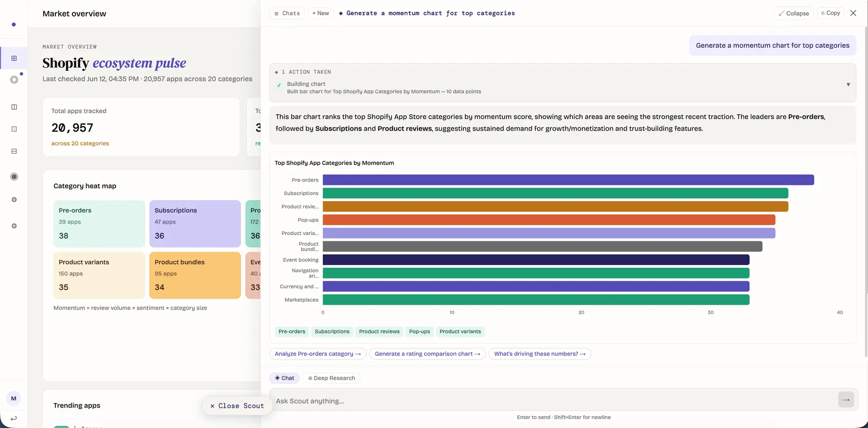Open the grid dashboard icon in the sidebar

[x=14, y=58]
